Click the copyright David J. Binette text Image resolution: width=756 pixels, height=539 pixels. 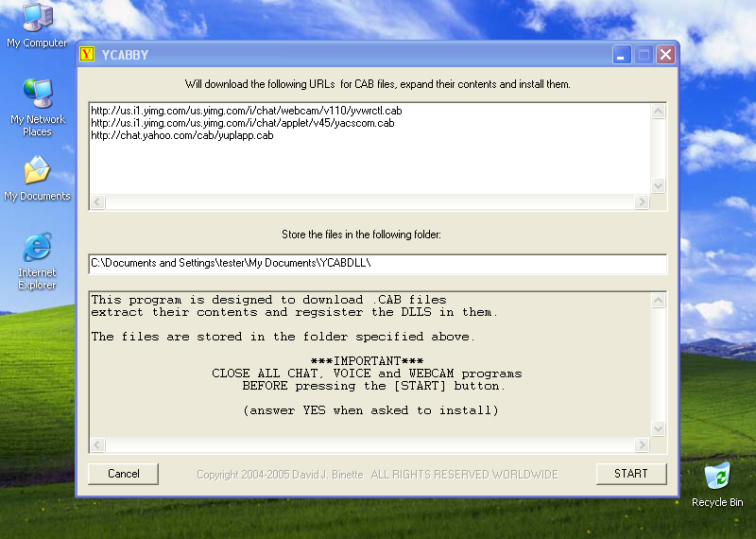pos(377,475)
